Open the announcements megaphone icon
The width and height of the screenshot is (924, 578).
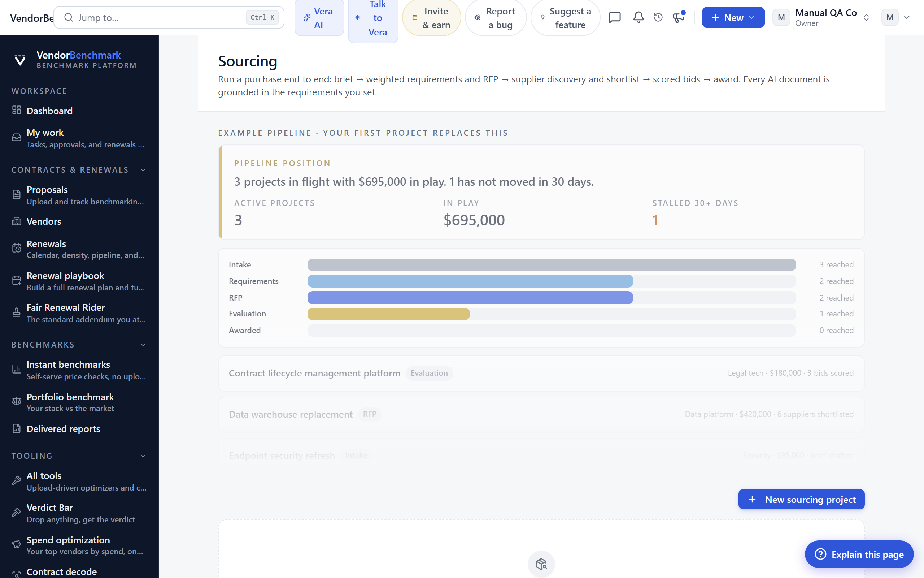pos(679,17)
